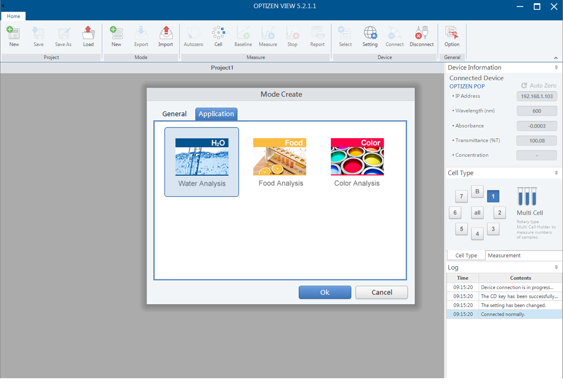Confirm Mode Create with Ok
Screen dimensions: 563x392
325,292
